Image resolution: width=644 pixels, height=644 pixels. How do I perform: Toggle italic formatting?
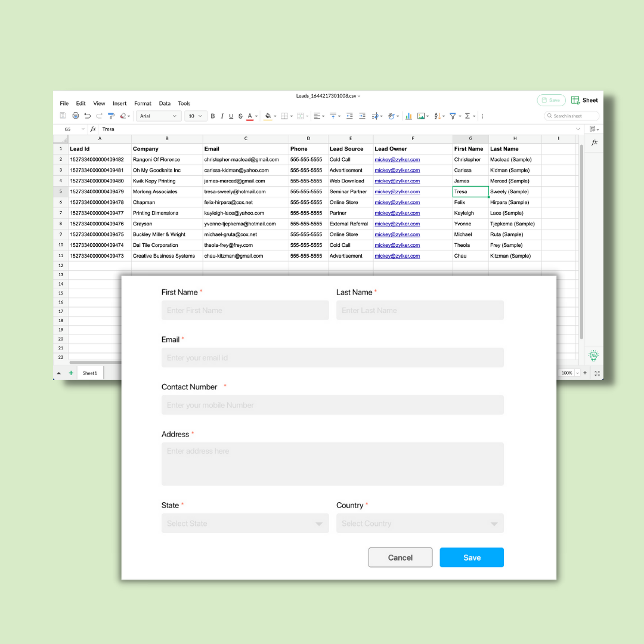pos(222,116)
